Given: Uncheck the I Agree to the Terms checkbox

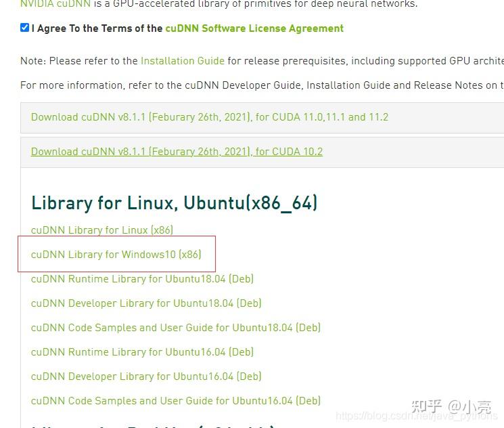Looking at the screenshot, I should [24, 28].
